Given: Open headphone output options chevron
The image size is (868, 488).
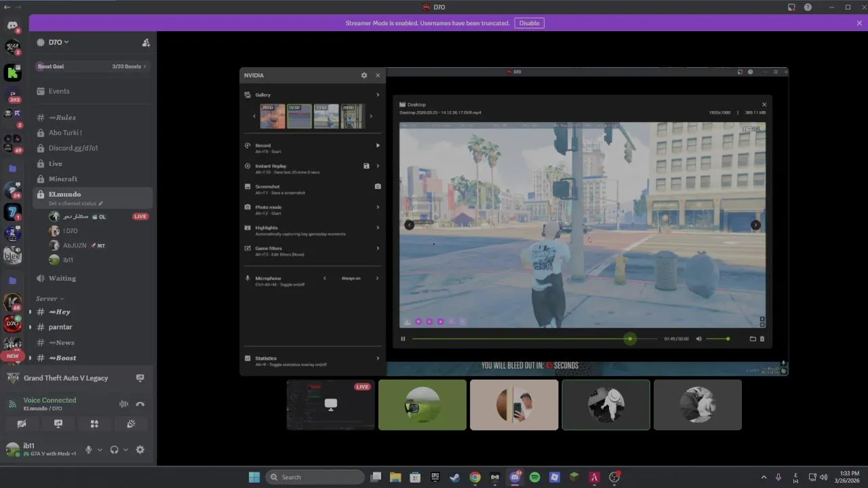Looking at the screenshot, I should pyautogui.click(x=125, y=449).
